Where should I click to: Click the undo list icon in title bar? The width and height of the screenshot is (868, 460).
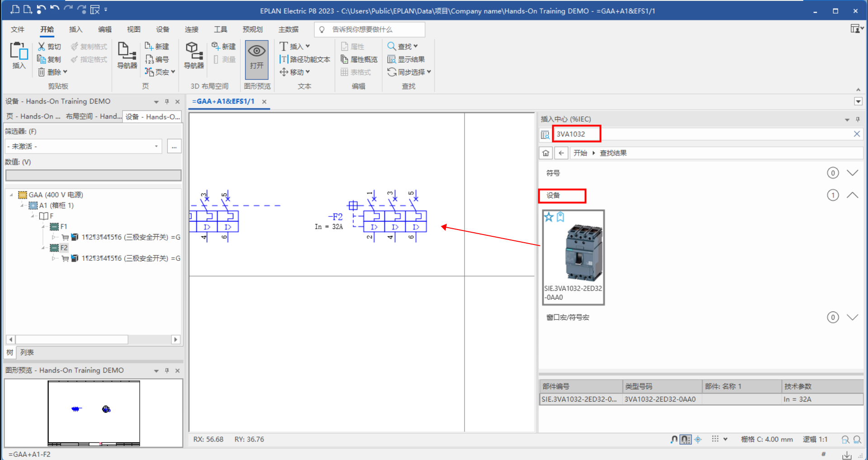[41, 9]
